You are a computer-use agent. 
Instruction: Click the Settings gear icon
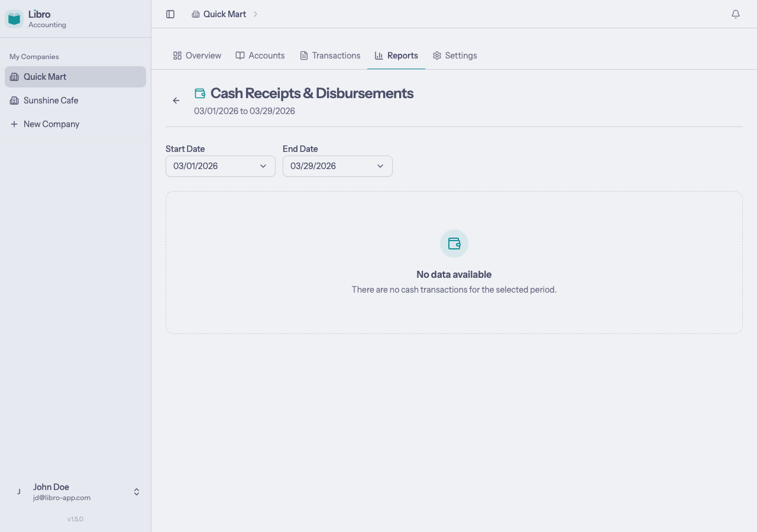pyautogui.click(x=436, y=55)
